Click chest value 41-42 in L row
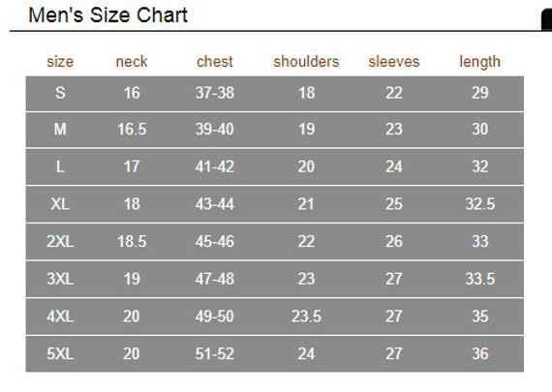Image resolution: width=552 pixels, height=392 pixels. pyautogui.click(x=215, y=166)
